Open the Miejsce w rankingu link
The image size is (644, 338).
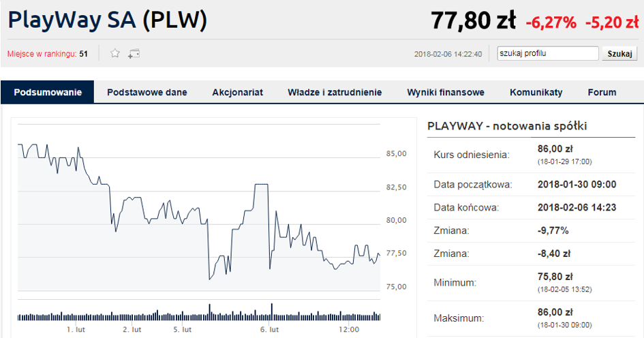[42, 54]
